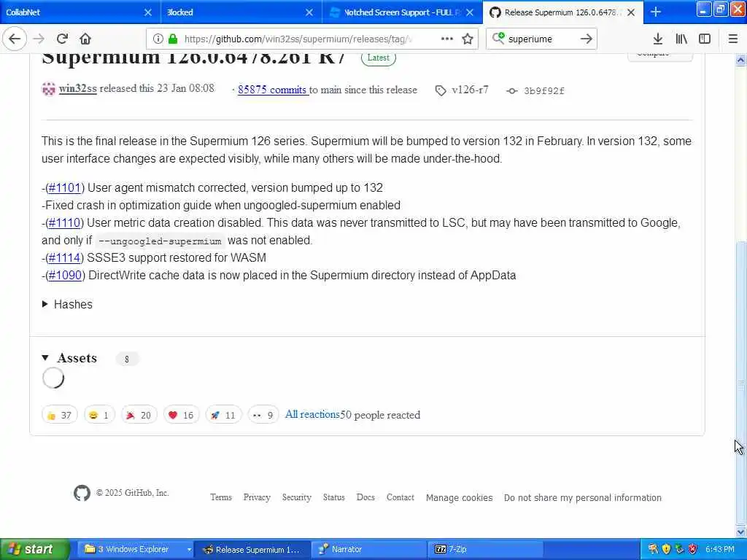Open Contact footer link
Screen dimensions: 747x560
pyautogui.click(x=400, y=497)
